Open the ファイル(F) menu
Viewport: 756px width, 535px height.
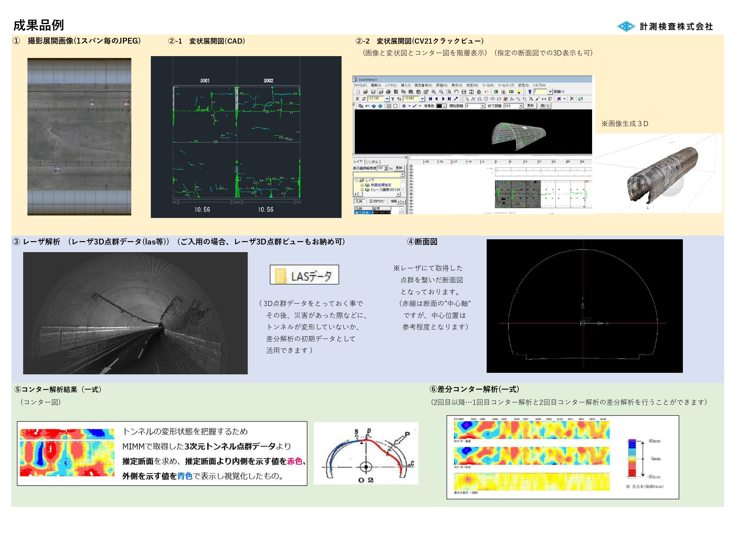(360, 85)
